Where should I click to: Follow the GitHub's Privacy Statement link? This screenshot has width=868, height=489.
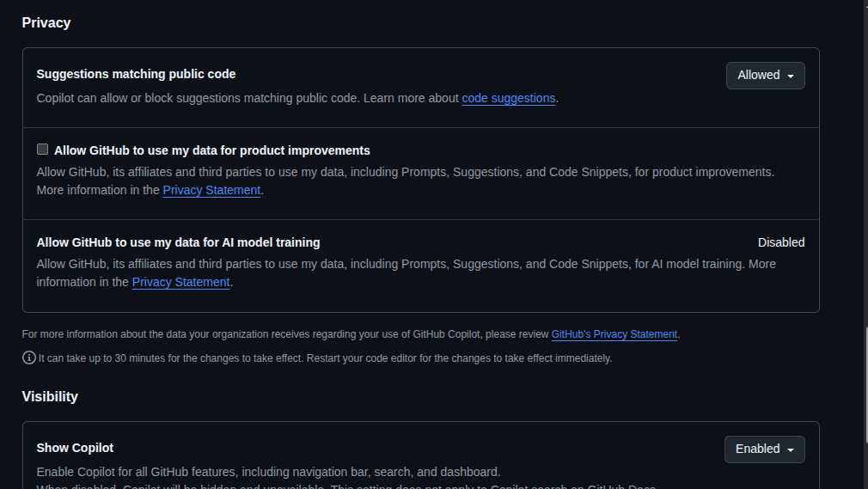point(614,334)
